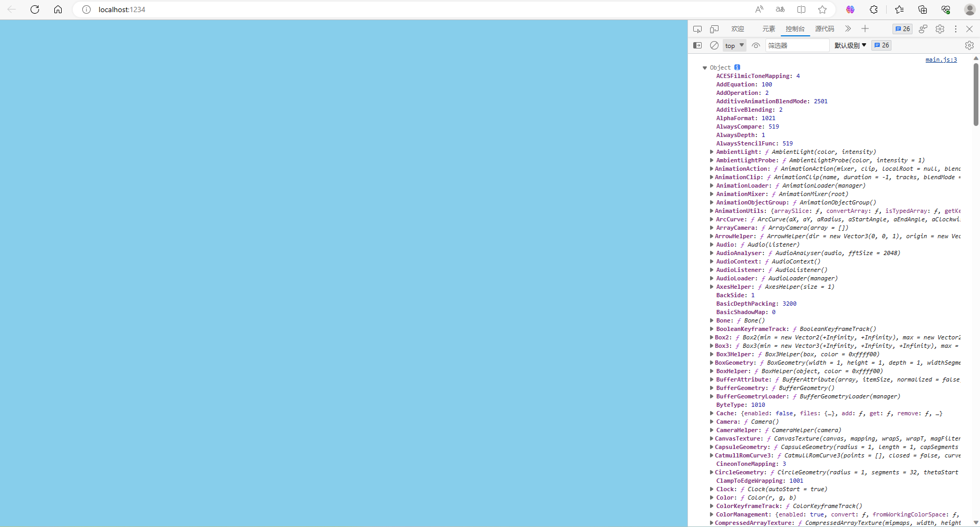
Task: Select the 控制台 tab
Action: pyautogui.click(x=795, y=29)
